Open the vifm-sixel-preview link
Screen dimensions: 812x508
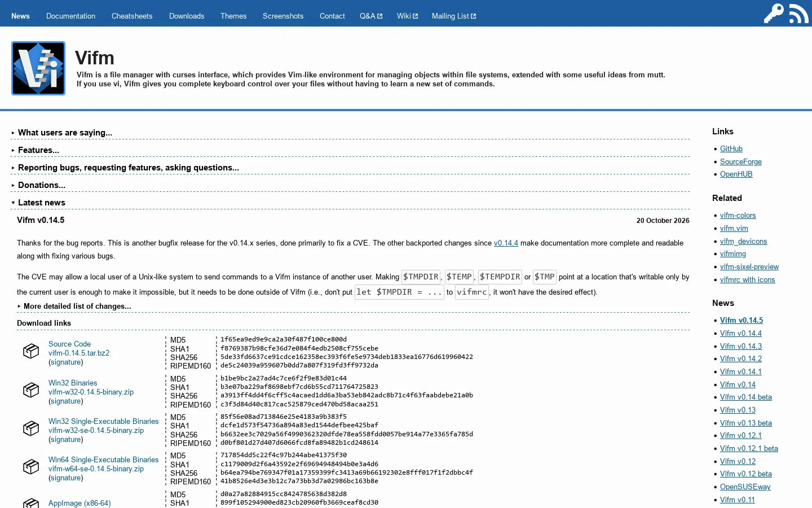749,266
